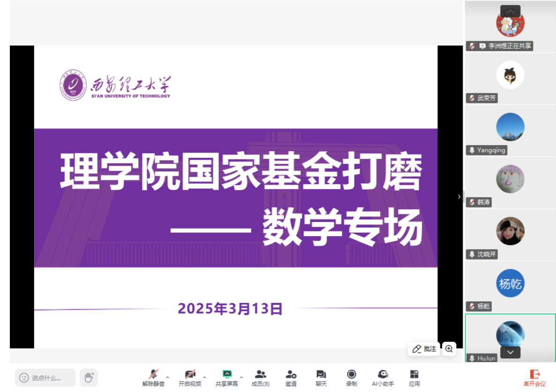Turn on camera with 开启视频
556x392 pixels.
[190, 377]
